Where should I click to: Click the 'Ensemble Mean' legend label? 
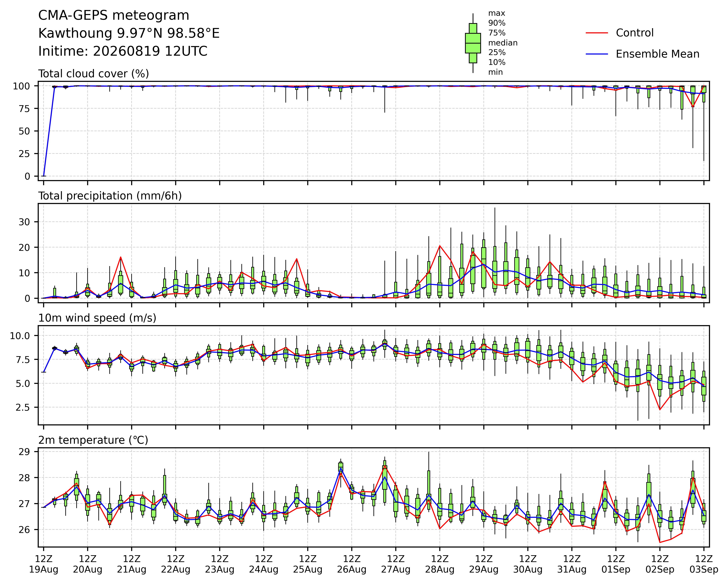coord(657,54)
